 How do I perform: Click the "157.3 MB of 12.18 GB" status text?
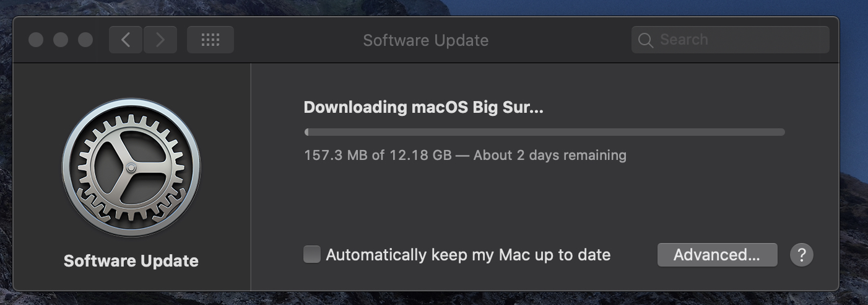[x=378, y=155]
